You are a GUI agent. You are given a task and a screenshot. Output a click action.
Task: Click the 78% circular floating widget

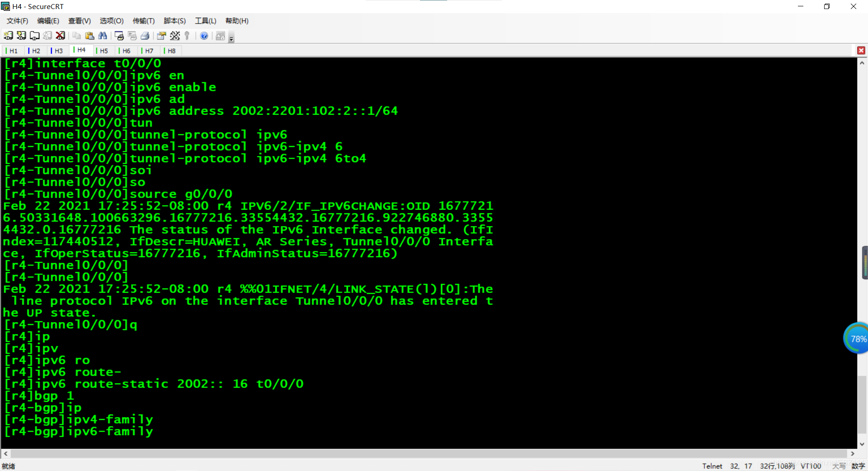[856, 338]
